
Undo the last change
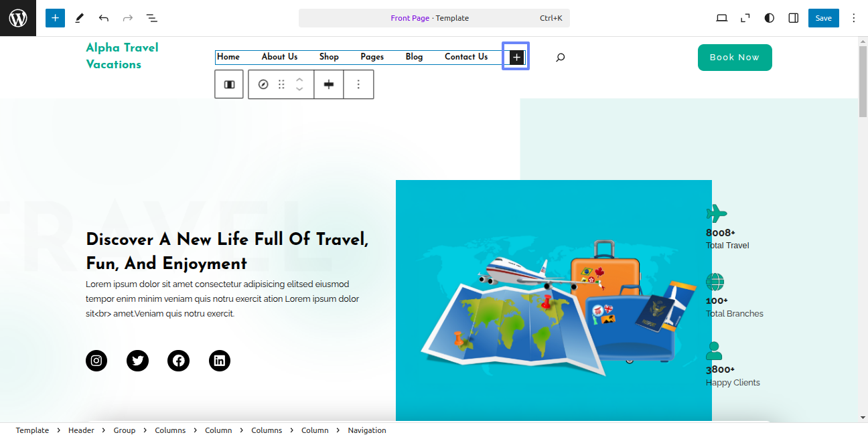(x=103, y=18)
